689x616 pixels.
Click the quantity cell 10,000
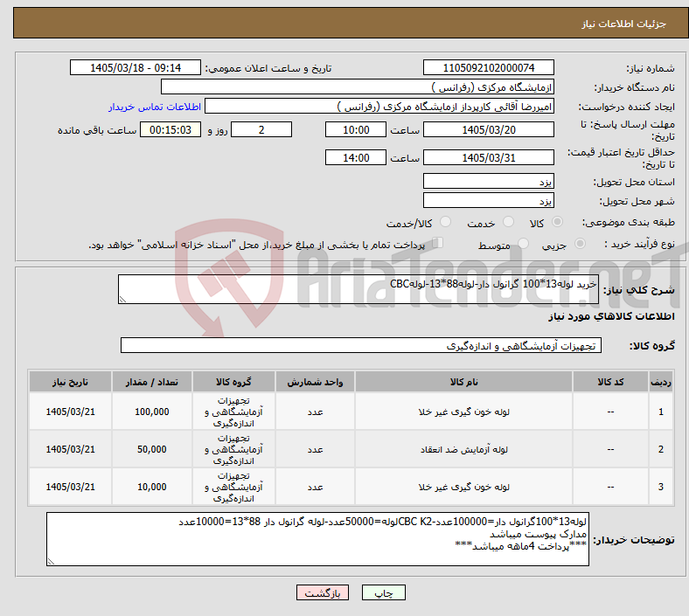pos(151,487)
